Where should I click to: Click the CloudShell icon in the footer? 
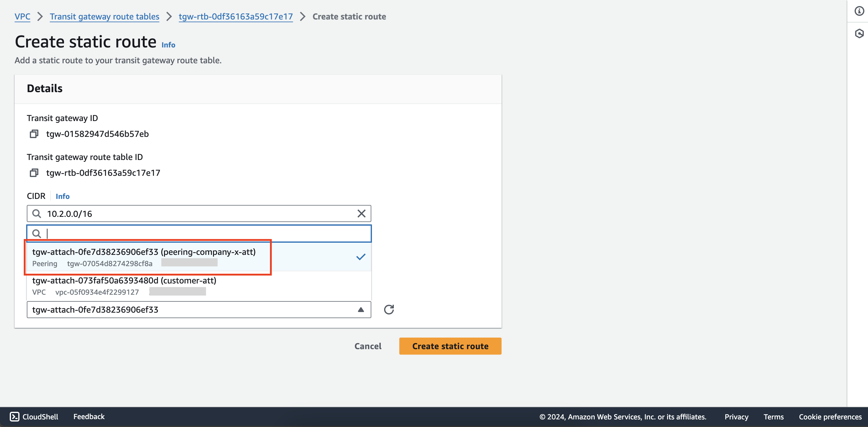[x=15, y=417]
